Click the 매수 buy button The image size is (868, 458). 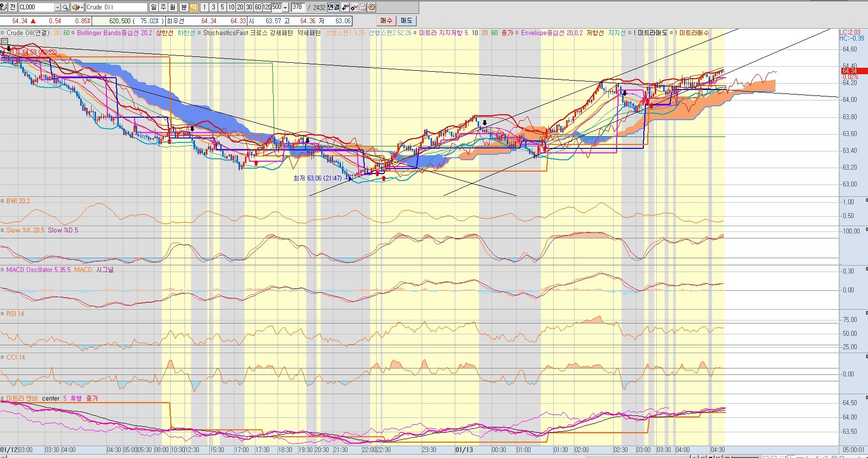[x=386, y=21]
